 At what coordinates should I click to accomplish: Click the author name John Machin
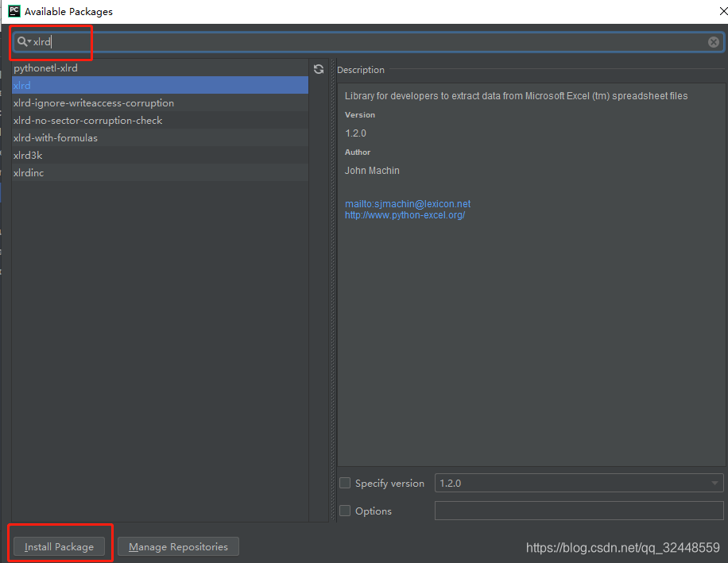click(x=372, y=171)
